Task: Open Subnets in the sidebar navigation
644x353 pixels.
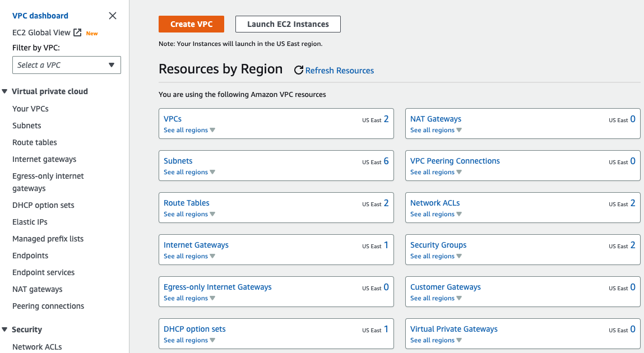Action: coord(27,126)
